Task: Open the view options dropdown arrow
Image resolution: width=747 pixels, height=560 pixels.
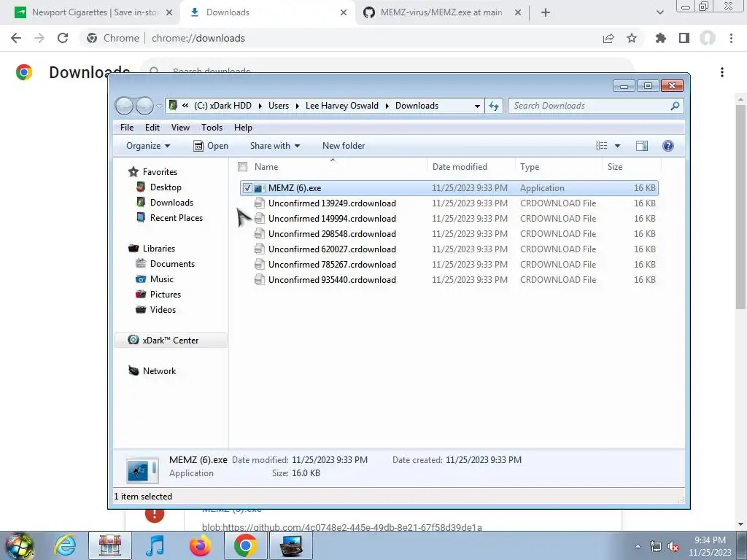Action: click(x=617, y=146)
